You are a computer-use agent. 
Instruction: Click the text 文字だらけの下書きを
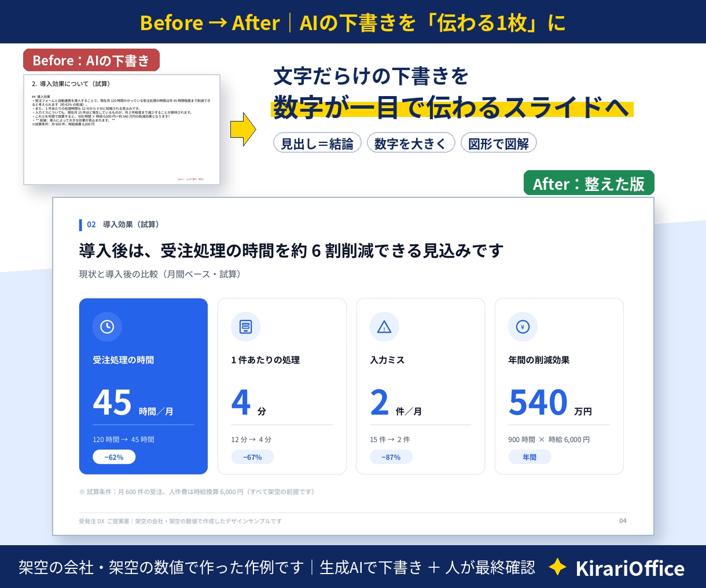coord(371,76)
